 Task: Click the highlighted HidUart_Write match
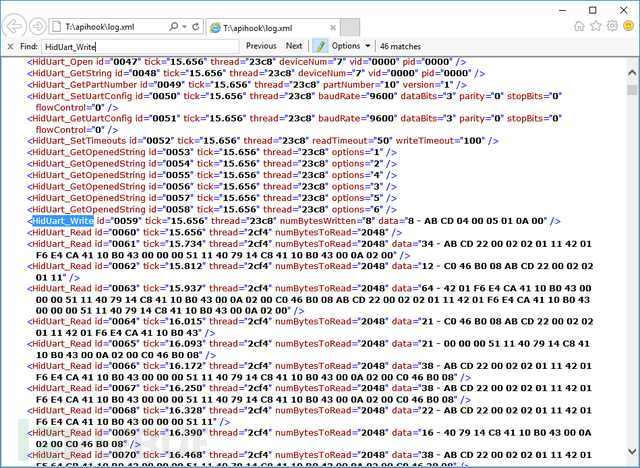coord(63,221)
